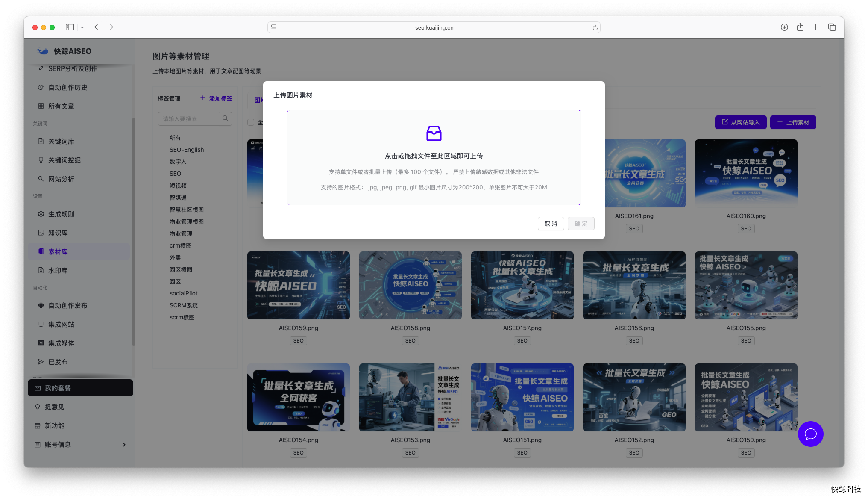
Task: Focus the tag search input field
Action: point(188,119)
